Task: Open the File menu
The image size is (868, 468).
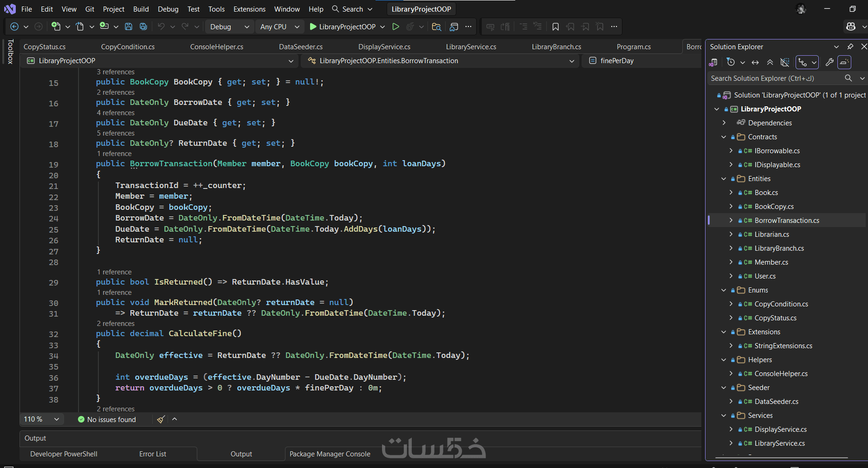Action: (x=27, y=9)
